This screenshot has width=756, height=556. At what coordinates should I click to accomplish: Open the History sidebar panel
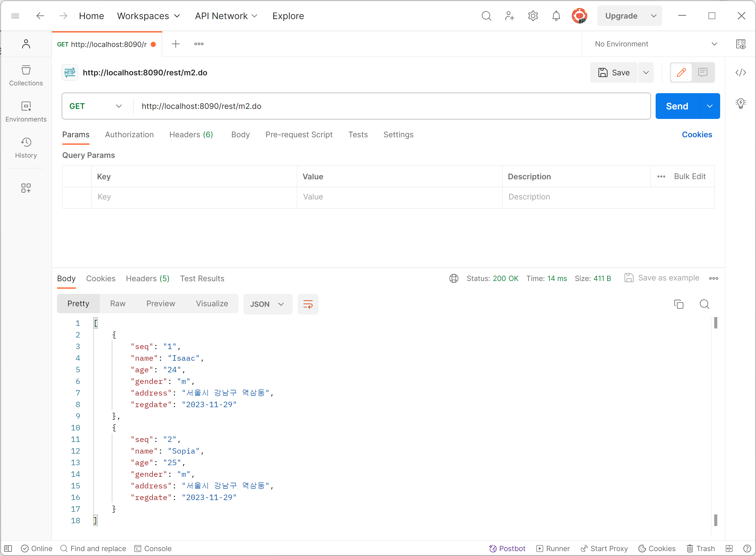click(x=26, y=148)
